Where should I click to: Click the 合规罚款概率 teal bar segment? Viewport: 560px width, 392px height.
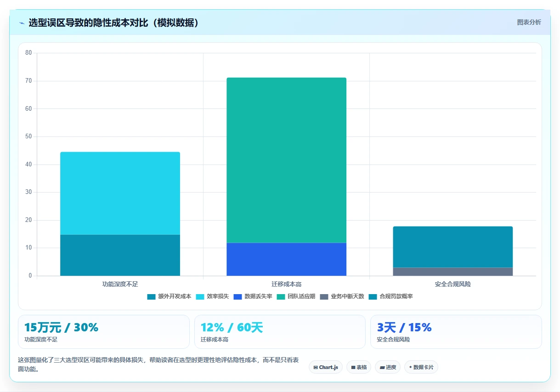click(x=453, y=247)
